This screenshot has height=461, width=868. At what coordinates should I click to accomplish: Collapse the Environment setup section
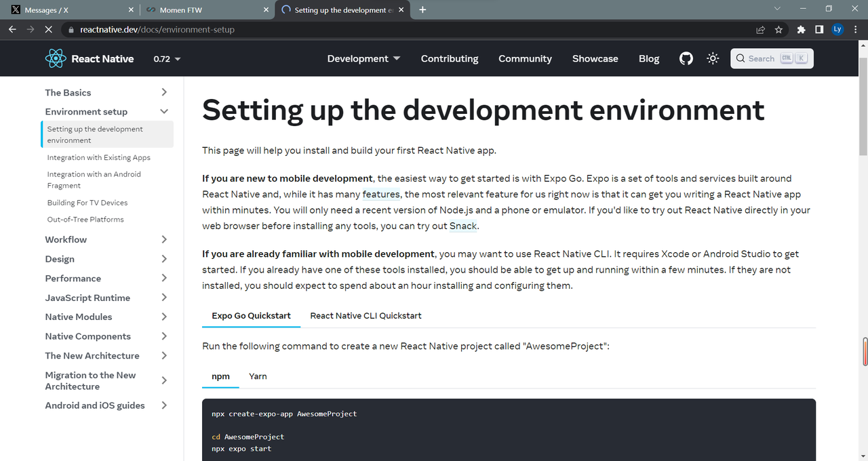106,111
